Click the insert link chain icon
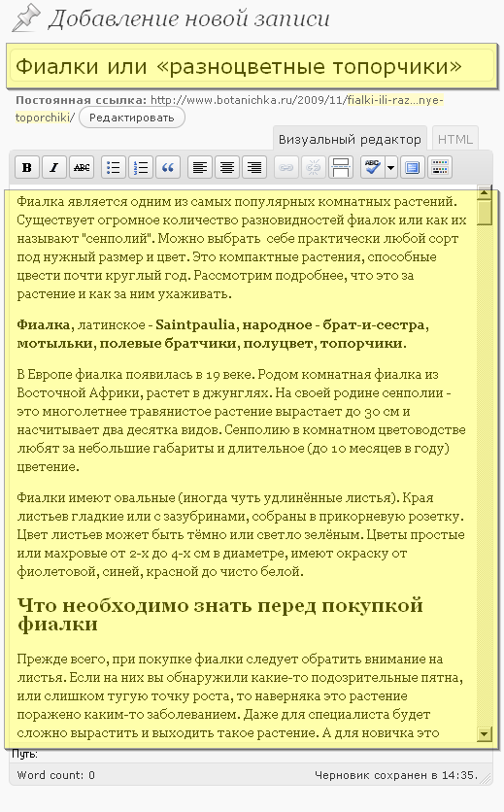 click(286, 167)
